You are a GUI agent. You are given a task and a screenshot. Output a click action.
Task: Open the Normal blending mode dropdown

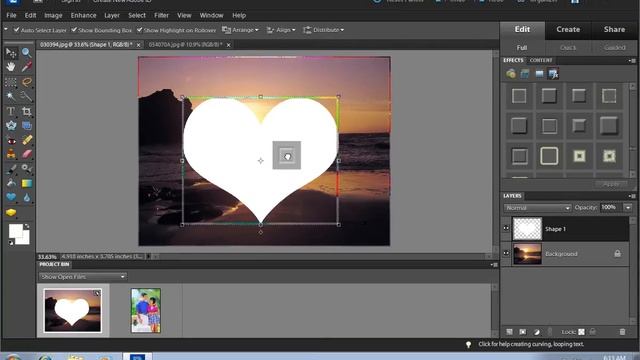(537, 208)
